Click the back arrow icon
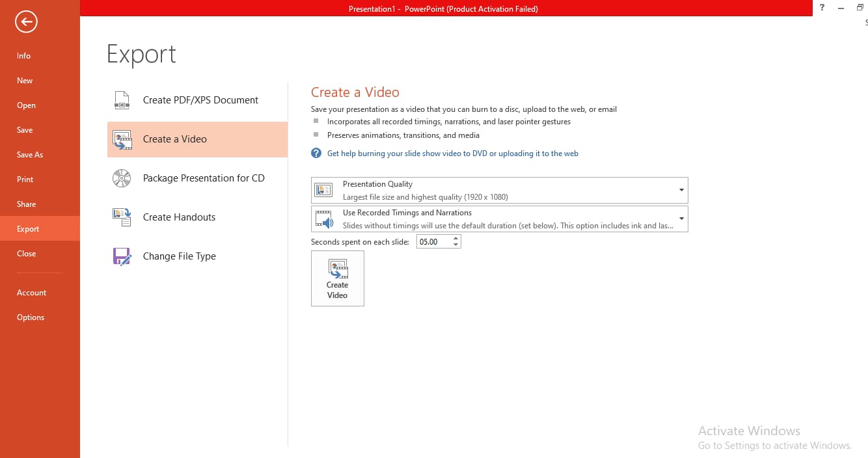868x458 pixels. [x=27, y=23]
